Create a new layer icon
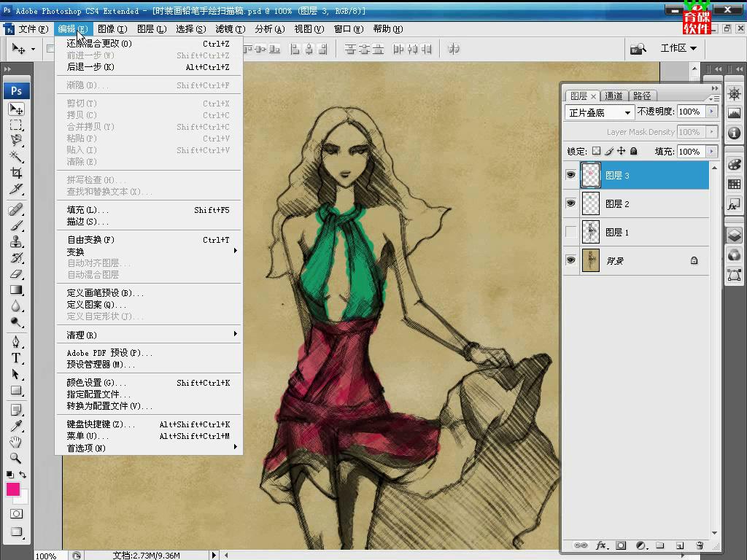 [680, 545]
